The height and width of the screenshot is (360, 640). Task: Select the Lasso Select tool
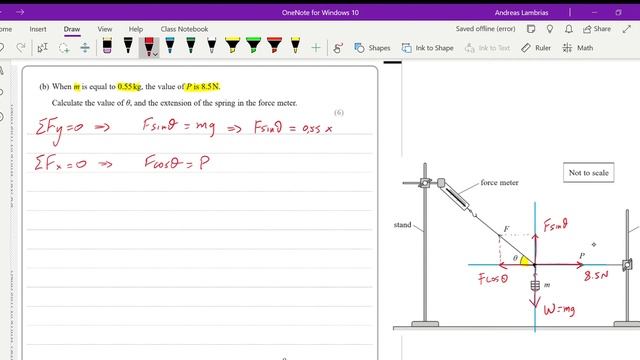tap(64, 48)
